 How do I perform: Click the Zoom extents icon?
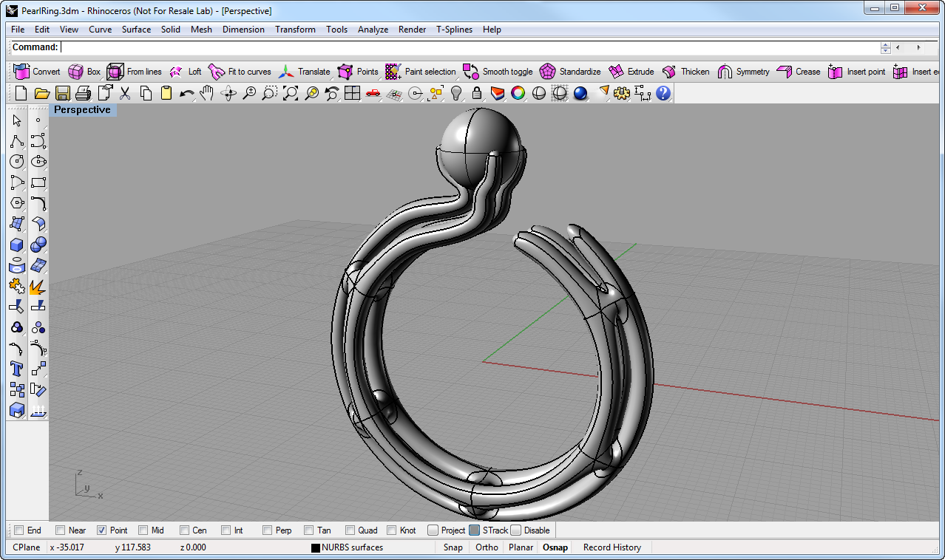(291, 93)
